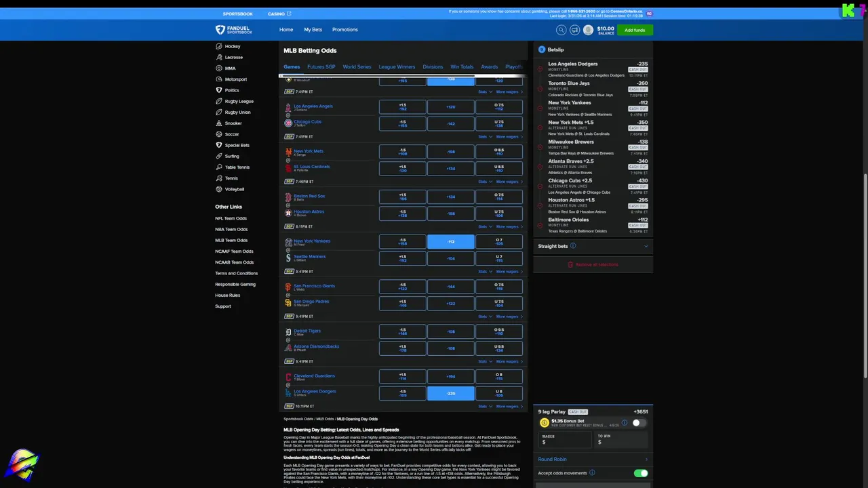Open the Divisions tab

[433, 67]
